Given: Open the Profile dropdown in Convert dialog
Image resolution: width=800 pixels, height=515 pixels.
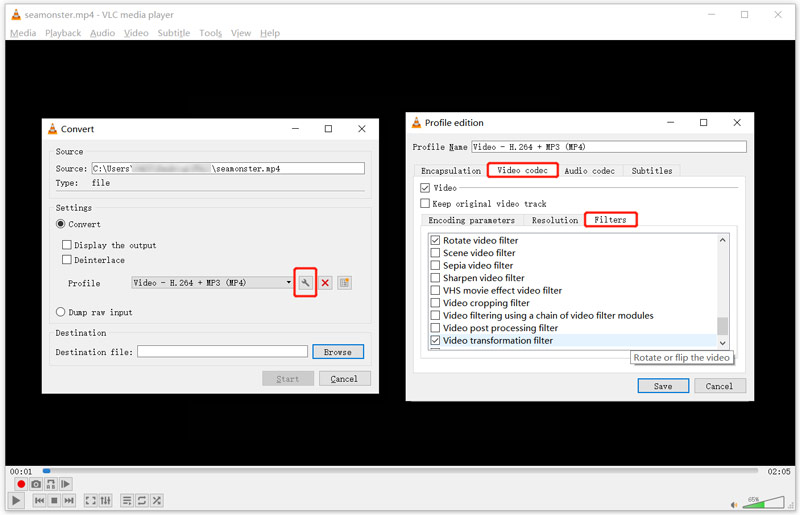Looking at the screenshot, I should [212, 282].
